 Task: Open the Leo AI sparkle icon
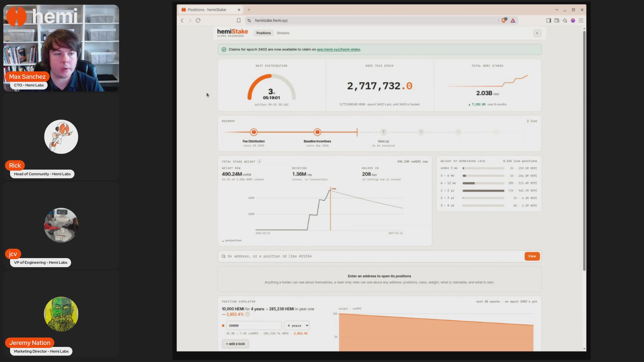pyautogui.click(x=565, y=20)
